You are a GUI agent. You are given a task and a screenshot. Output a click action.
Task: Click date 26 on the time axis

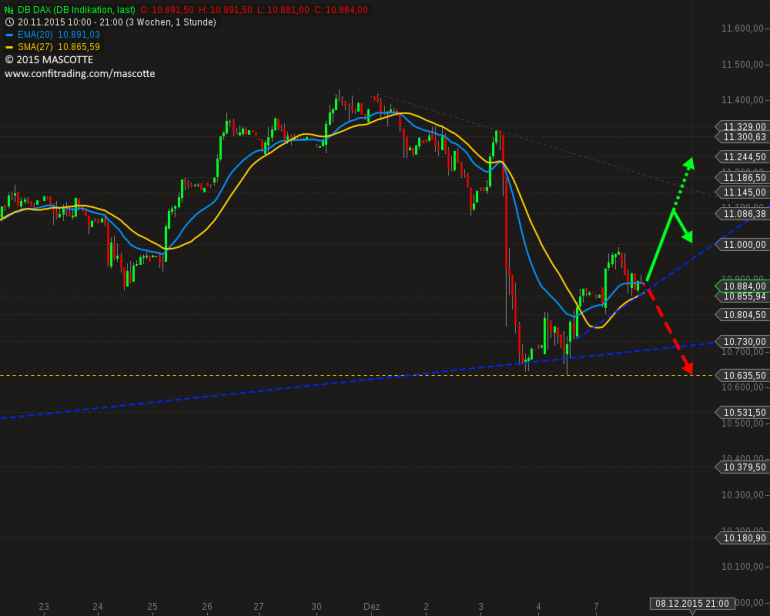point(207,607)
